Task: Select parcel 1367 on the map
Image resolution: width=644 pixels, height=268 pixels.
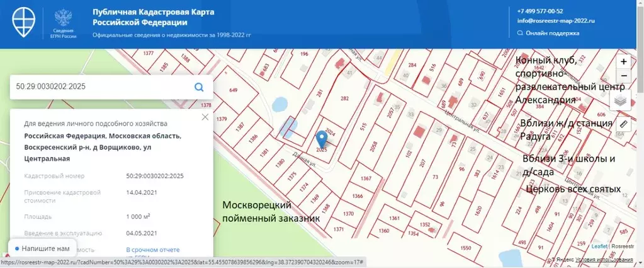Action: click(366, 178)
